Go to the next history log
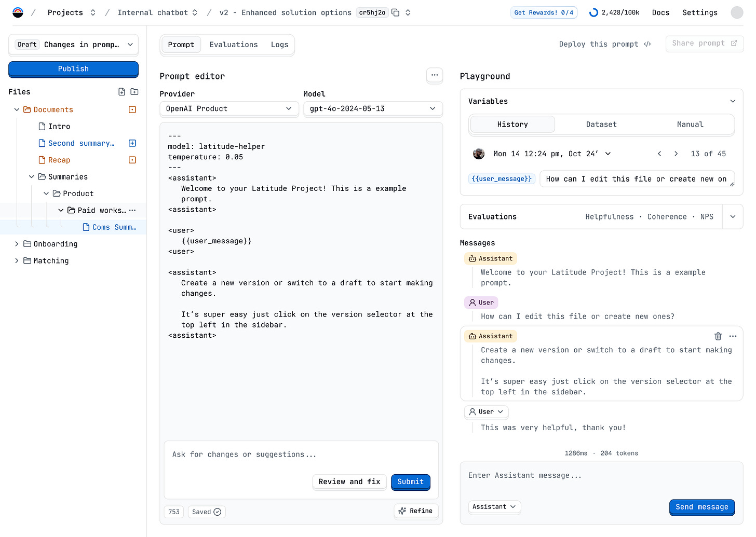 (x=676, y=154)
